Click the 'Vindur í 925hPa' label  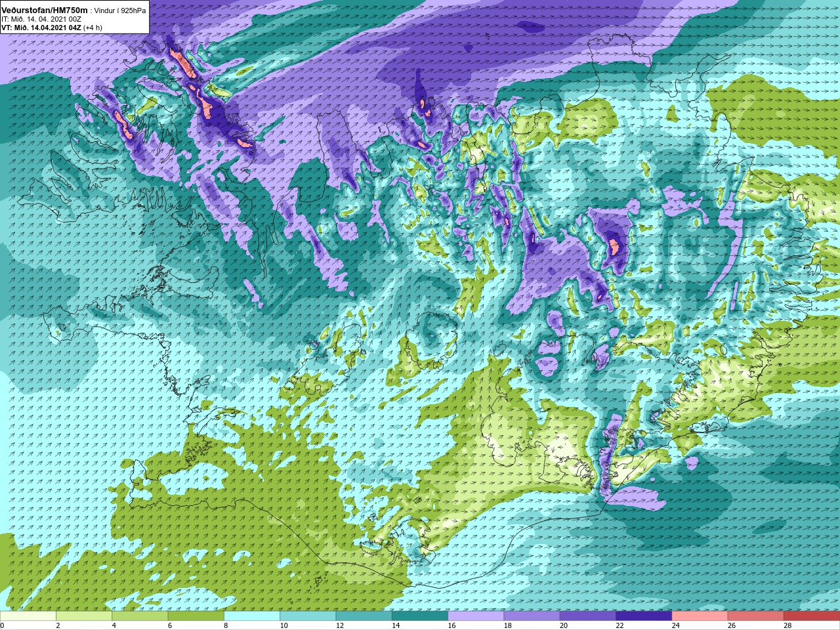click(x=120, y=10)
